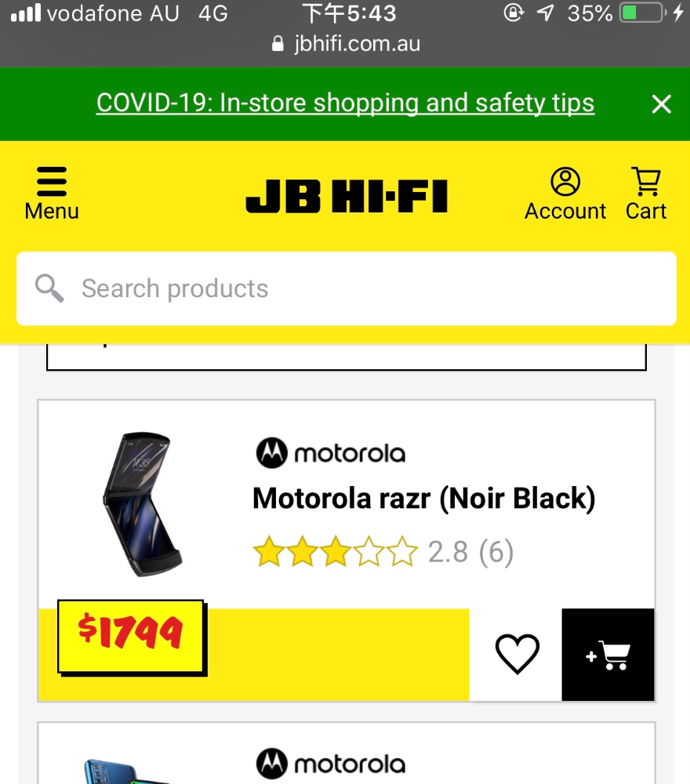Viewport: 690px width, 784px height.
Task: Add Motorola razr to cart
Action: [608, 655]
